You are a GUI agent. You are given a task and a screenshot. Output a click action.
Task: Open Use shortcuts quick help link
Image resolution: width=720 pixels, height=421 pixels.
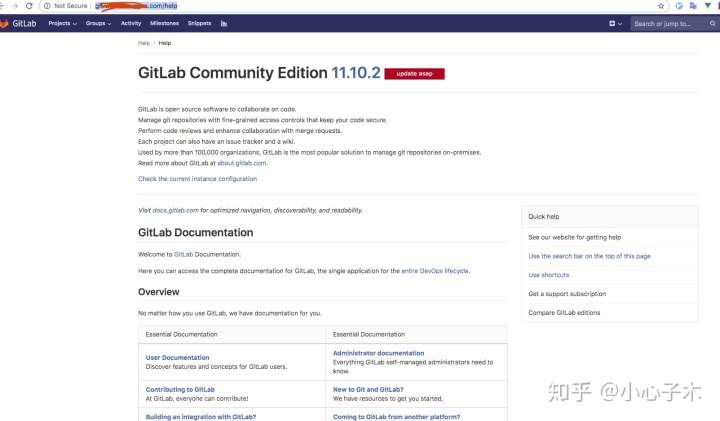click(549, 275)
